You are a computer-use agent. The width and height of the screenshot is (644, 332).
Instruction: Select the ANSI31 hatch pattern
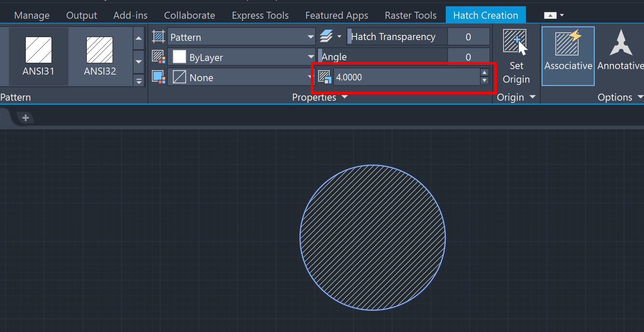(x=38, y=55)
